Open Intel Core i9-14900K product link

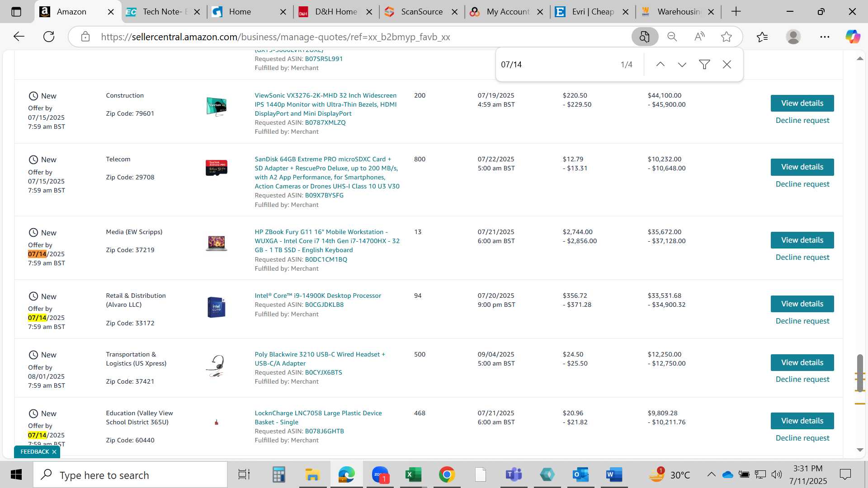(318, 296)
